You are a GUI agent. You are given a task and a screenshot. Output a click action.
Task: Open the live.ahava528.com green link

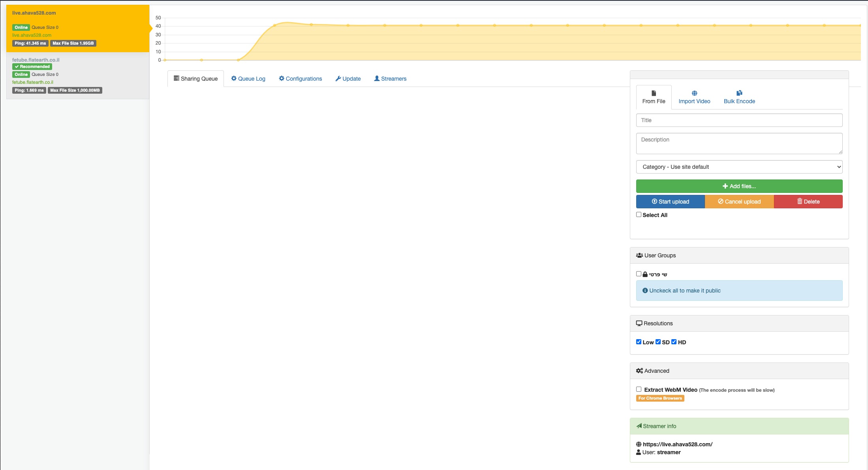[32, 35]
